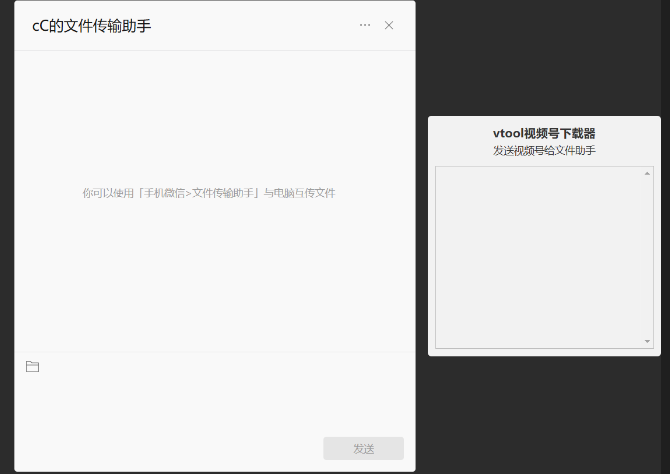Open the more options ellipsis menu
Image resolution: width=670 pixels, height=474 pixels.
(365, 25)
